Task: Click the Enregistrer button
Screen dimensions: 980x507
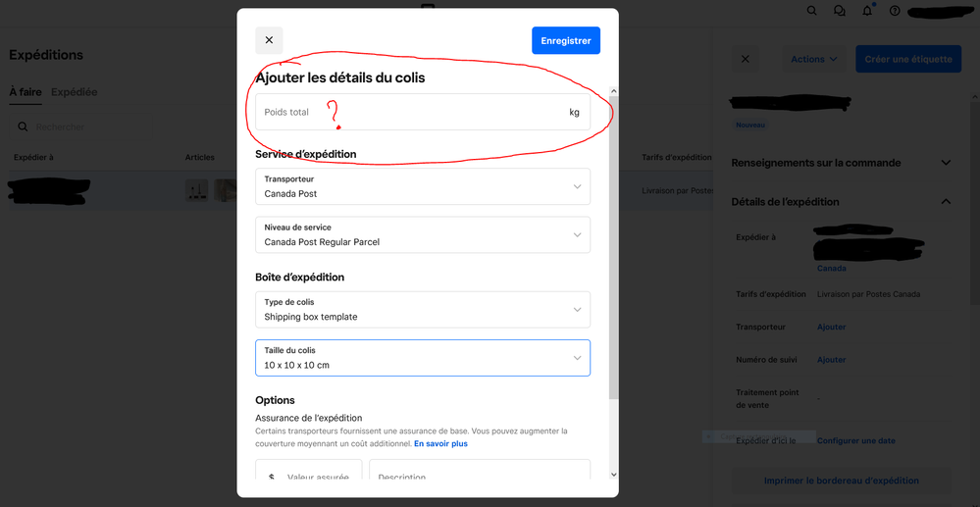Action: click(x=566, y=40)
